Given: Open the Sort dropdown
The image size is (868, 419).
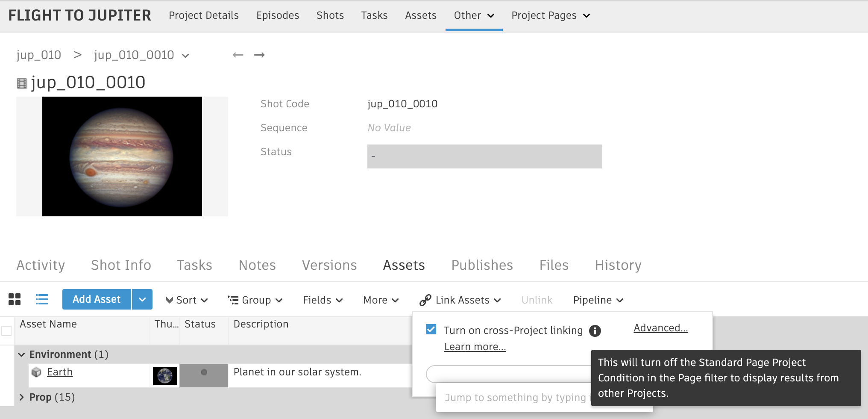Looking at the screenshot, I should tap(187, 300).
